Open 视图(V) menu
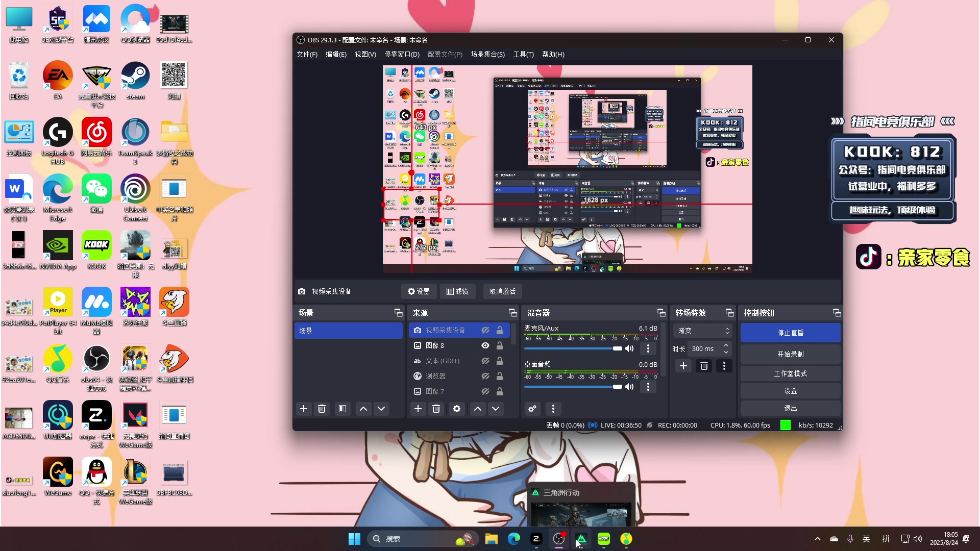 [x=365, y=54]
